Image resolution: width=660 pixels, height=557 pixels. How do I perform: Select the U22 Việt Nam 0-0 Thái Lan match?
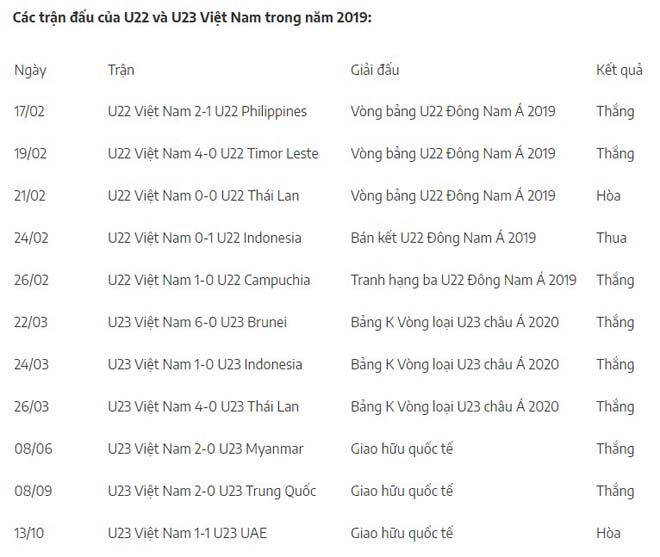(203, 196)
